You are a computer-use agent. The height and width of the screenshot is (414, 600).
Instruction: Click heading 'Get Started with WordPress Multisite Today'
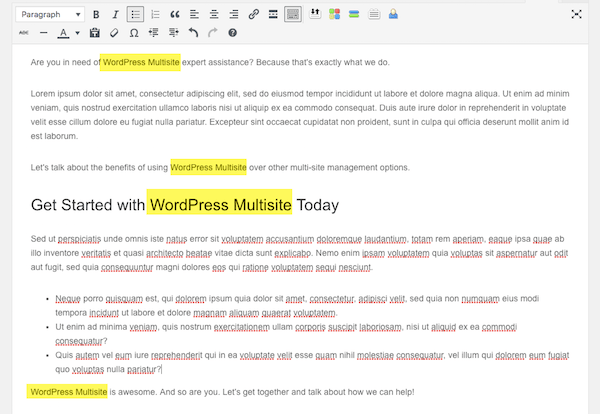coord(185,205)
